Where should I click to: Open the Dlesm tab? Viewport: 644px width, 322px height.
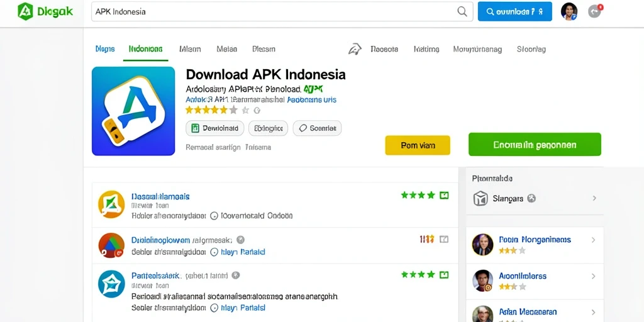(x=264, y=49)
